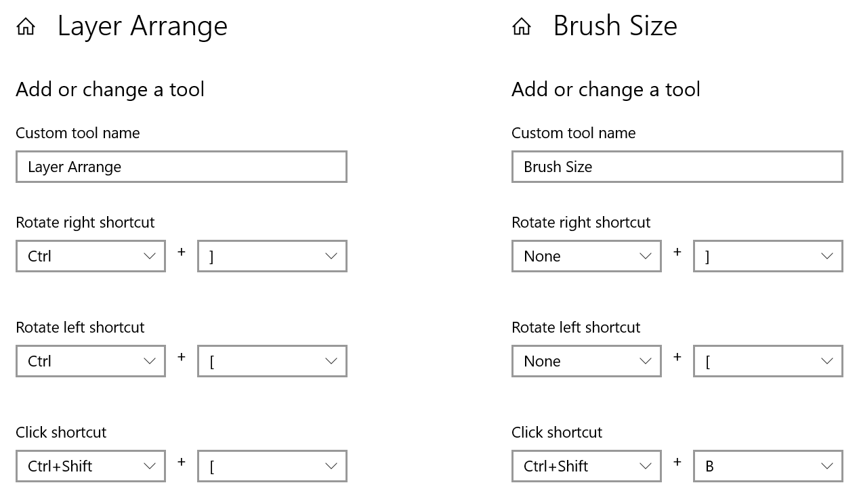Click the chevron on the Brush Size Ctrl+Shift dropdown
The image size is (859, 504).
click(x=645, y=466)
